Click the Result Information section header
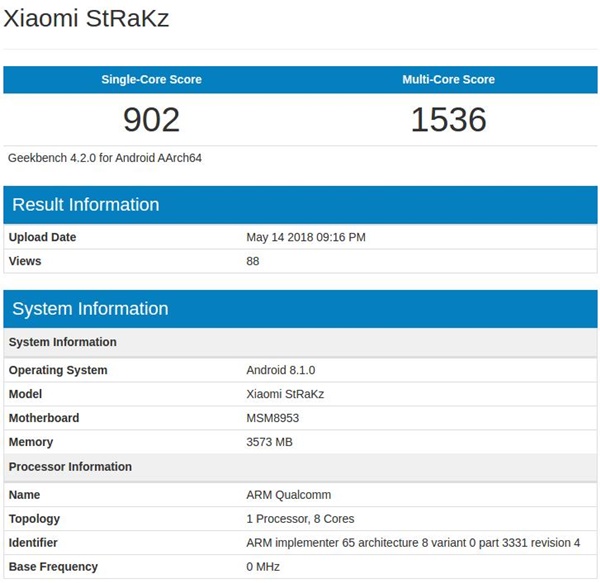 pos(86,205)
